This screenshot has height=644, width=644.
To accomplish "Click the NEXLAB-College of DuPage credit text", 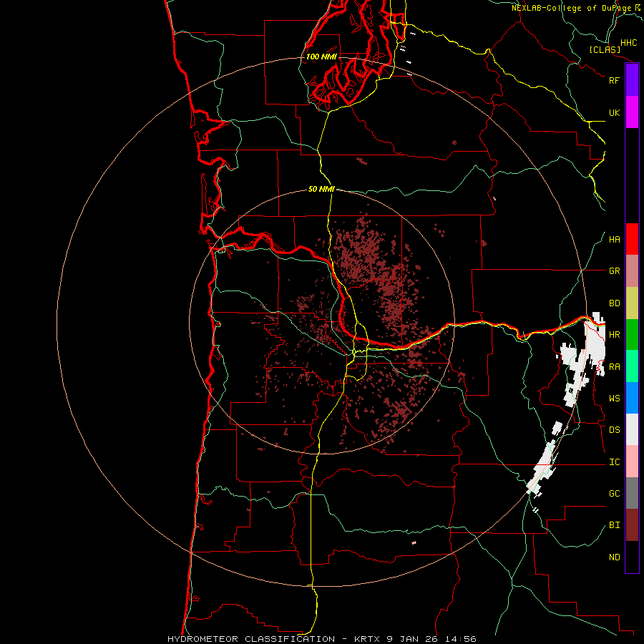I will [571, 8].
